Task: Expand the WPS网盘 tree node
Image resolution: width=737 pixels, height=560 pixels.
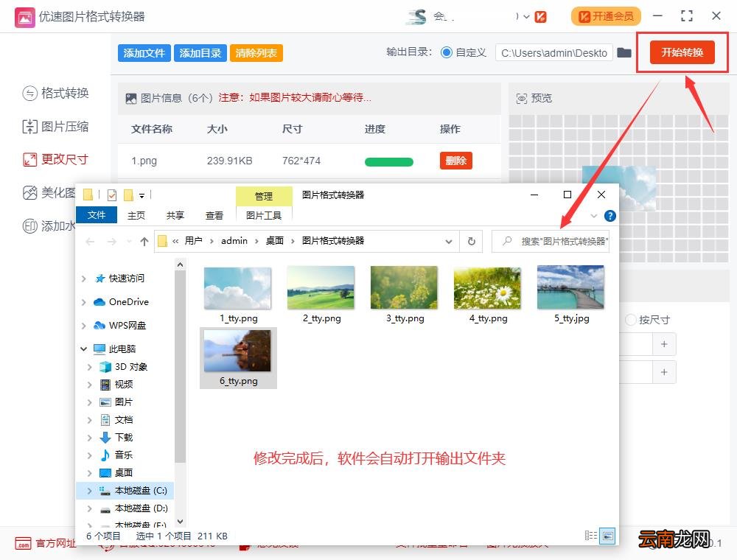Action: tap(84, 326)
